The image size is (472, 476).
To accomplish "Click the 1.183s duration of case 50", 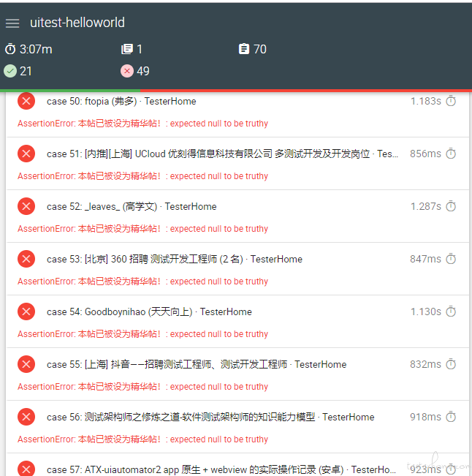I will click(x=425, y=101).
